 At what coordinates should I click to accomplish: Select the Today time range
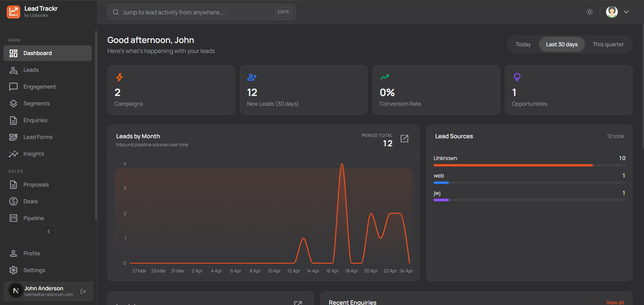(x=523, y=44)
